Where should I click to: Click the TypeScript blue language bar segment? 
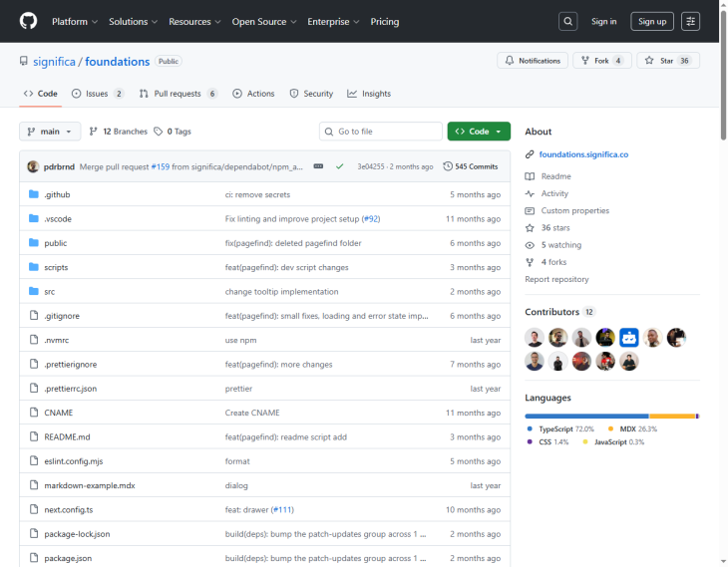586,416
